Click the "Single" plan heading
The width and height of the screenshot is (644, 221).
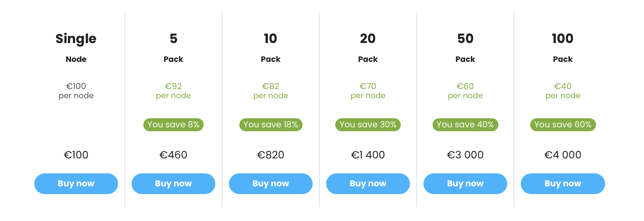[76, 39]
